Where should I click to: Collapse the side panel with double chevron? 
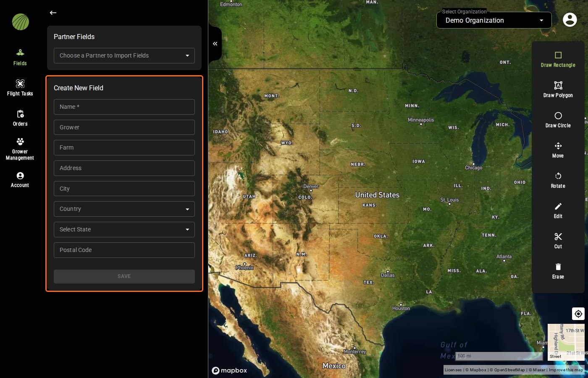coord(215,44)
